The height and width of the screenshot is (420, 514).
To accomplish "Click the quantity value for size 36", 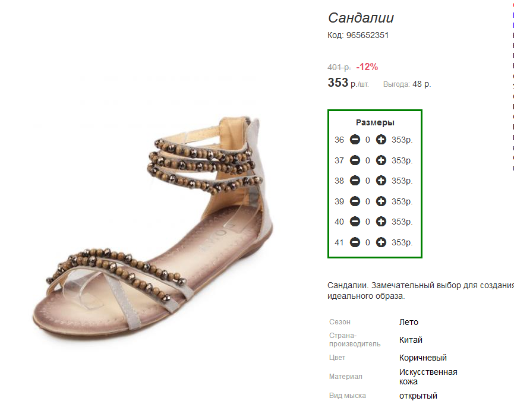I will pos(368,140).
